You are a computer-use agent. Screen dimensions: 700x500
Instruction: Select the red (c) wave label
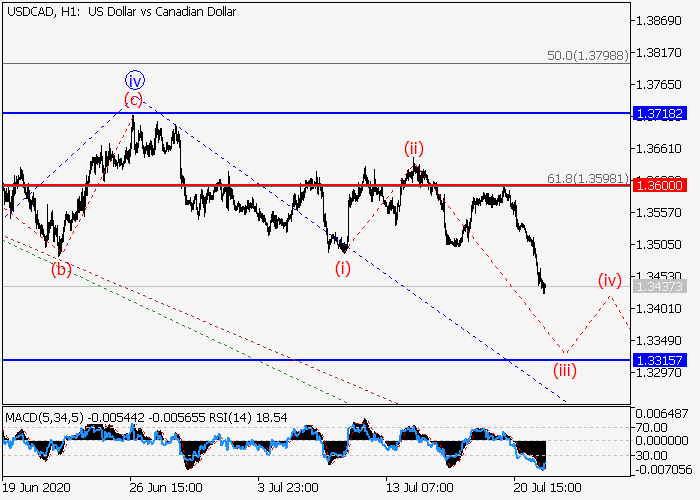click(x=133, y=99)
